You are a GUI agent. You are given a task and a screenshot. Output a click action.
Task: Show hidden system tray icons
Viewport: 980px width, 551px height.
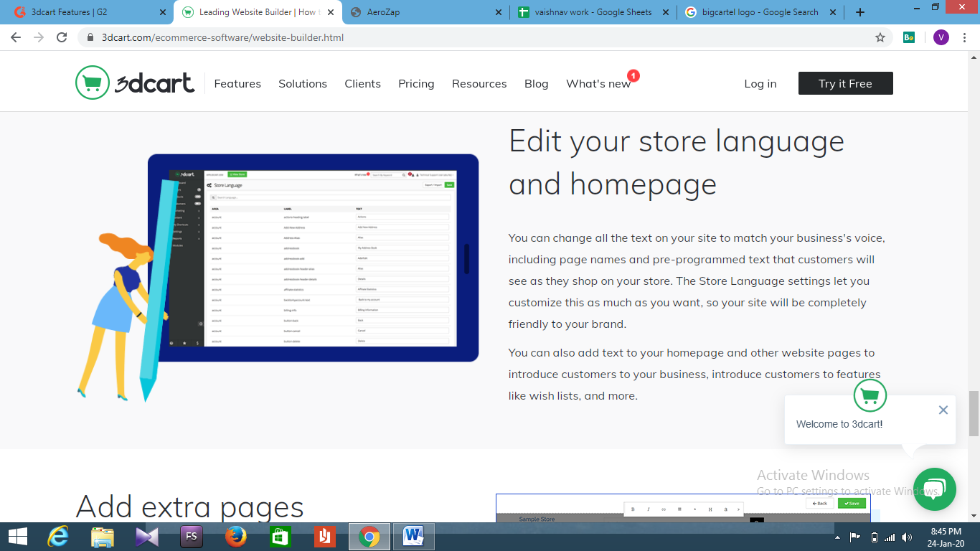pos(837,537)
